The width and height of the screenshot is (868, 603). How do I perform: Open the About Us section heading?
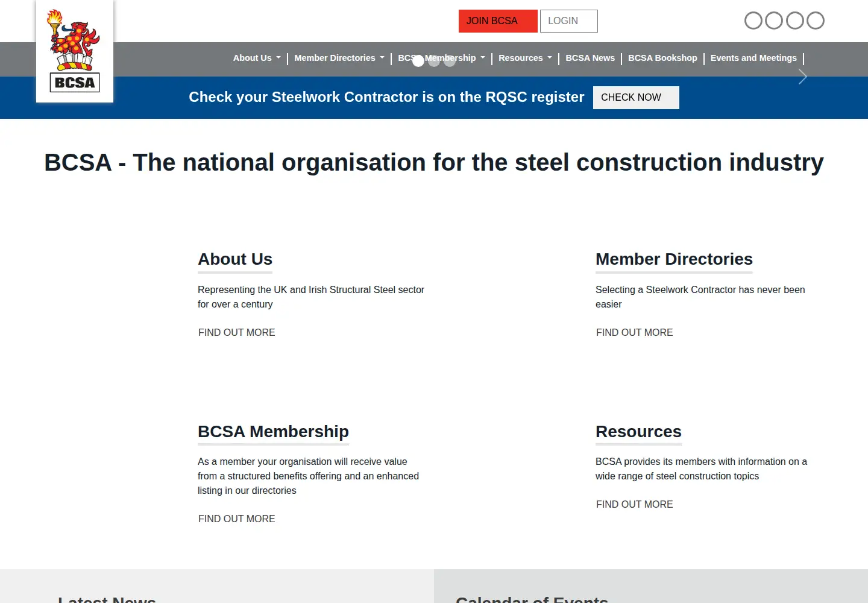coord(235,259)
